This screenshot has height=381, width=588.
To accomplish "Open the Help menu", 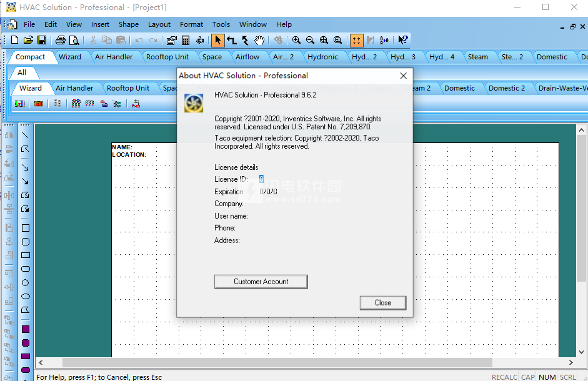I will click(x=284, y=24).
